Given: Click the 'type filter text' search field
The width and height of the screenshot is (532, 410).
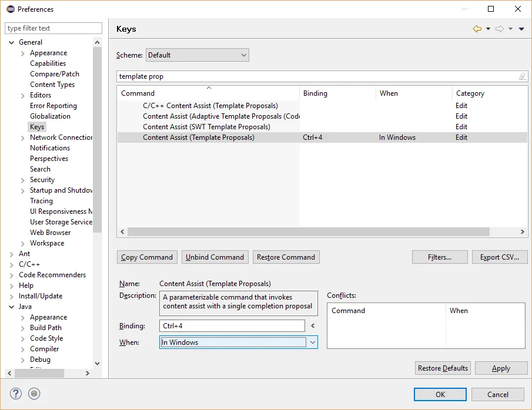Looking at the screenshot, I should click(x=53, y=28).
